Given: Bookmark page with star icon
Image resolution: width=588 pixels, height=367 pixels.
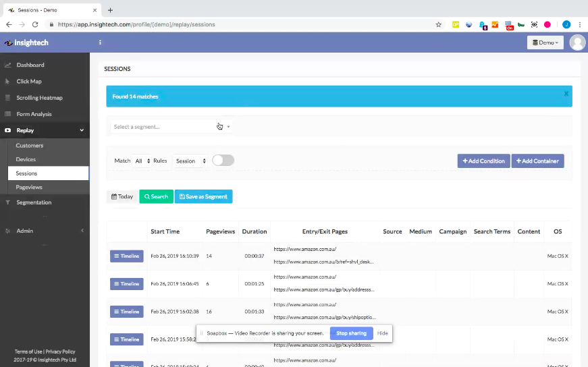Looking at the screenshot, I should [438, 24].
